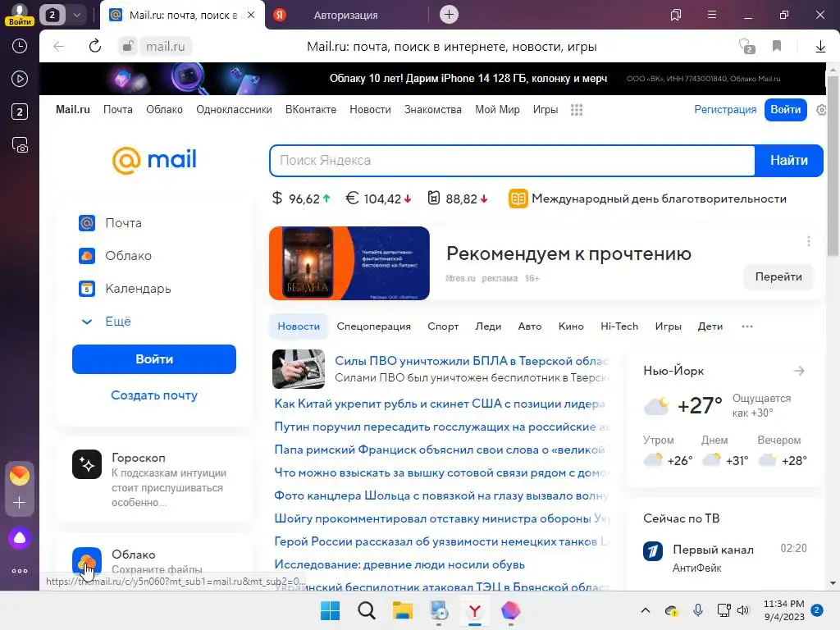840x630 pixels.
Task: Click the Перейти ad button
Action: [x=778, y=277]
